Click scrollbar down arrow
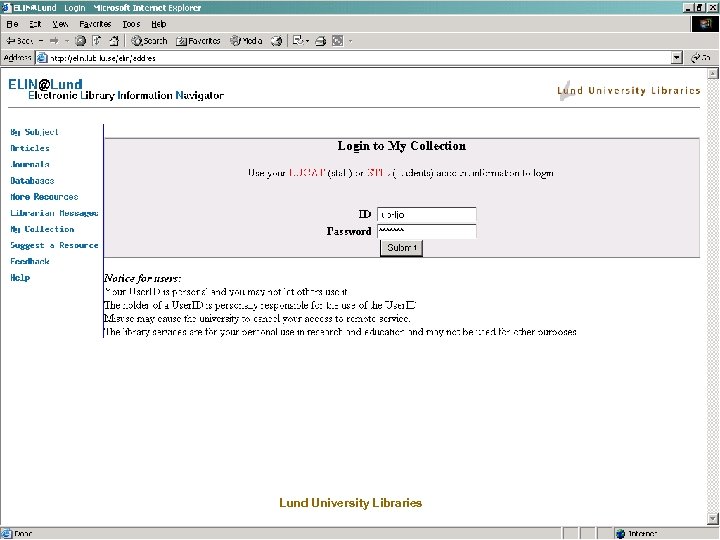The image size is (720, 540). pyautogui.click(x=713, y=519)
